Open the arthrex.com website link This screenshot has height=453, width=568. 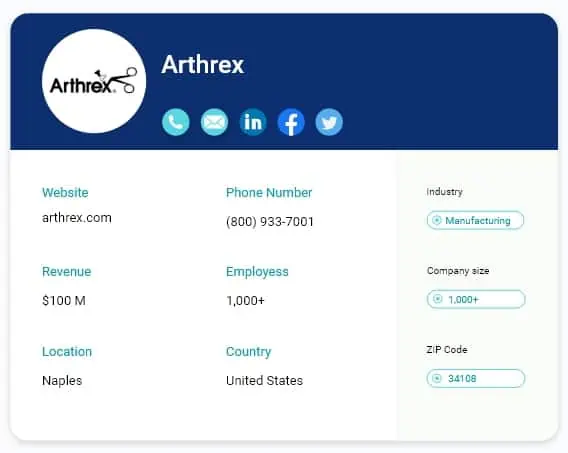[77, 218]
